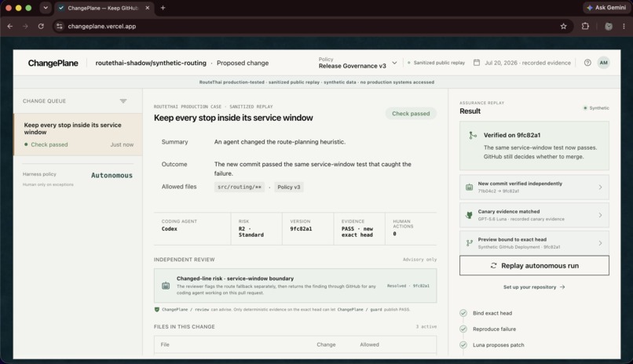Image resolution: width=633 pixels, height=364 pixels.
Task: Click Sanitized public replay status label
Action: point(437,63)
